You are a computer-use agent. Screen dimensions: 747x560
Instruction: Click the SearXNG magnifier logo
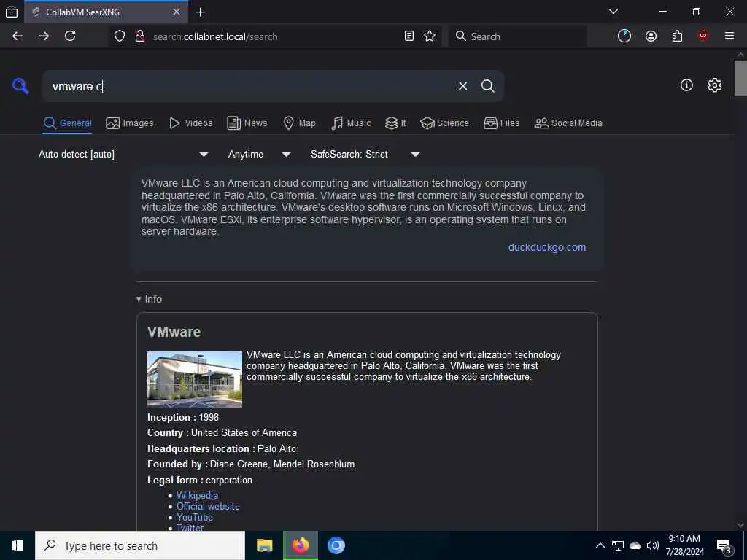click(x=20, y=86)
